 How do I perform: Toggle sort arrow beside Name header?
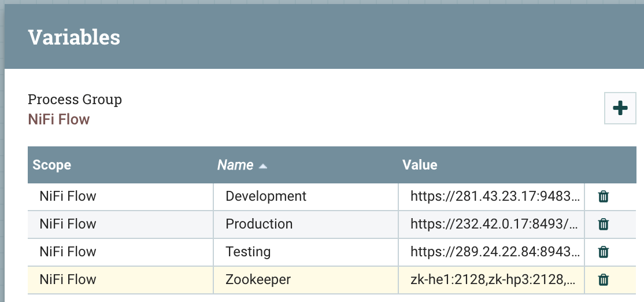263,165
